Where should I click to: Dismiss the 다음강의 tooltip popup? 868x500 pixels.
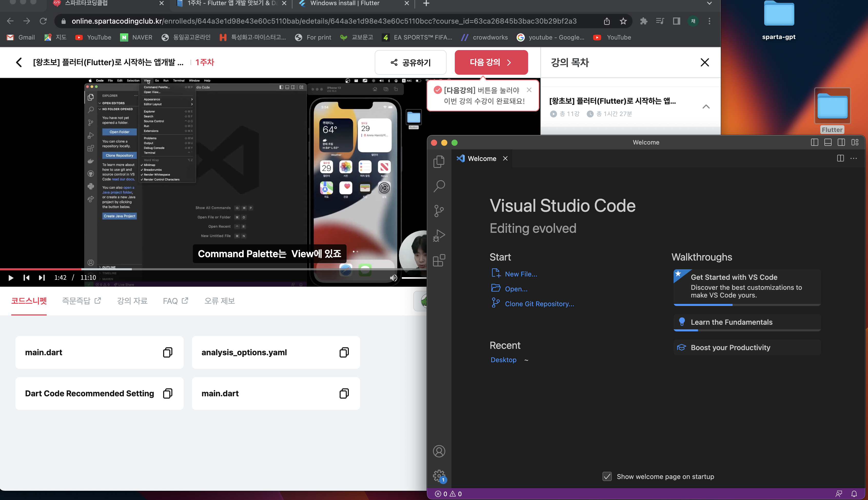tap(529, 90)
